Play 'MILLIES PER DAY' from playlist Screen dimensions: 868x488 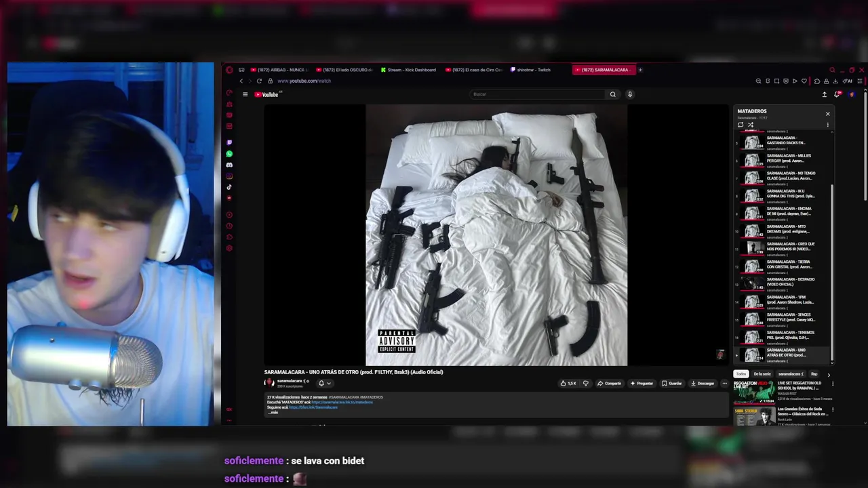point(781,159)
